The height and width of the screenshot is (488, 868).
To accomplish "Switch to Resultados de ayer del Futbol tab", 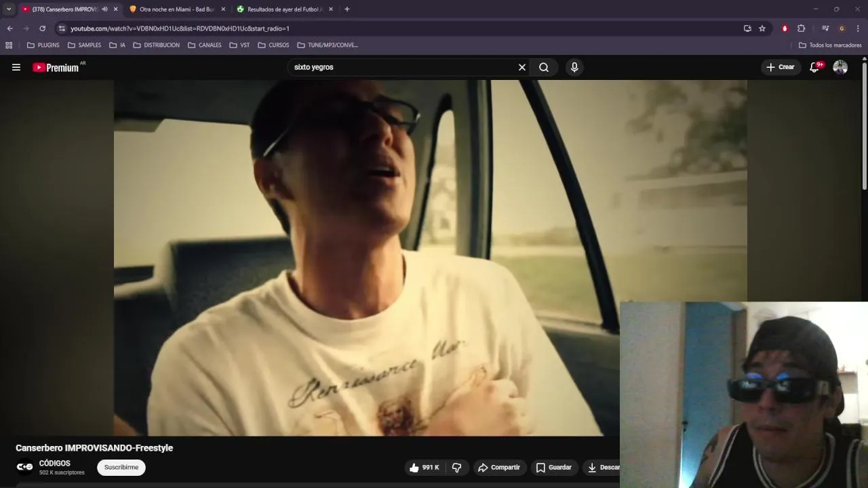I will (x=285, y=9).
